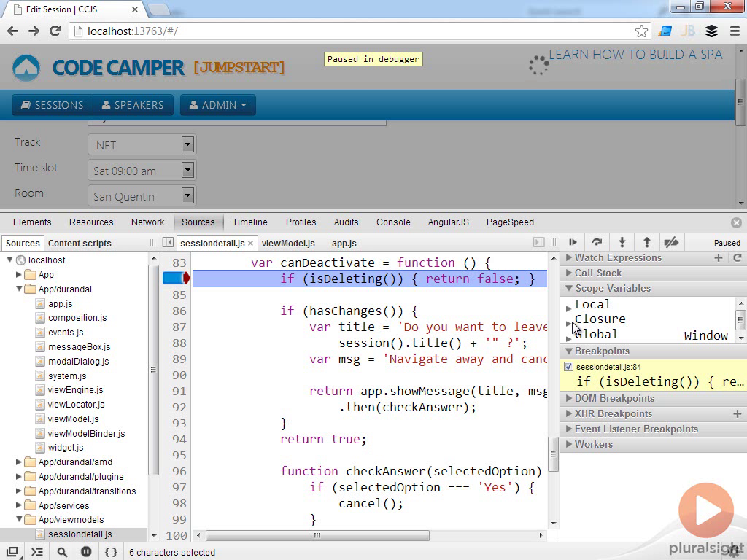The width and height of the screenshot is (747, 560).
Task: Expand the Call Stack section
Action: (597, 273)
